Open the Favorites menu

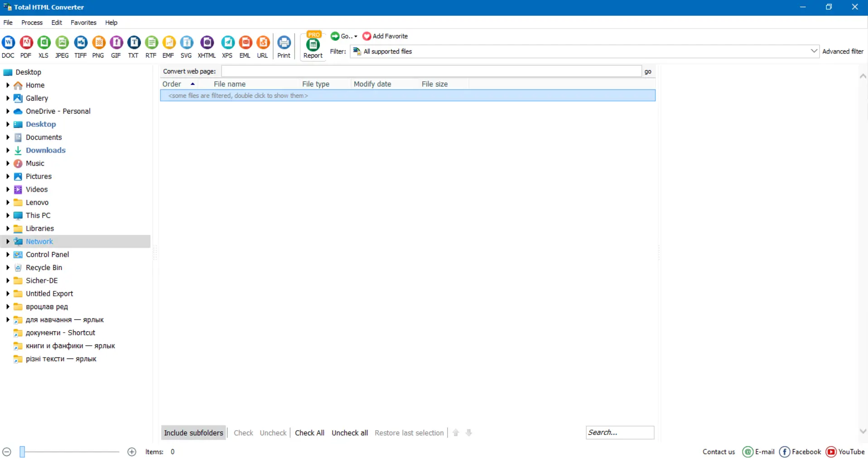(83, 22)
